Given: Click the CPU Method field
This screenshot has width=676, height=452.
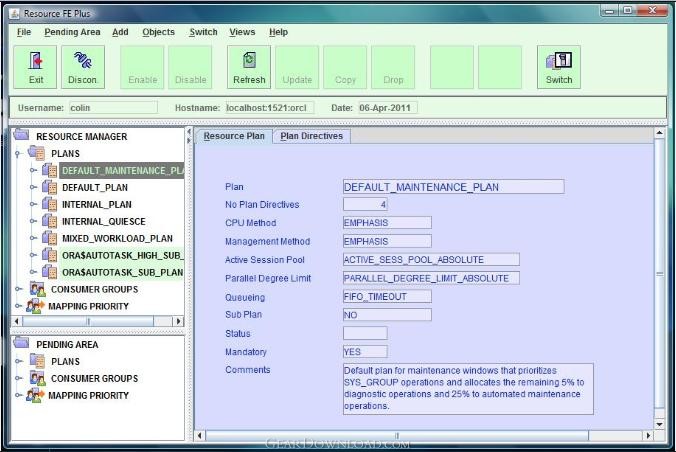Looking at the screenshot, I should coord(387,223).
